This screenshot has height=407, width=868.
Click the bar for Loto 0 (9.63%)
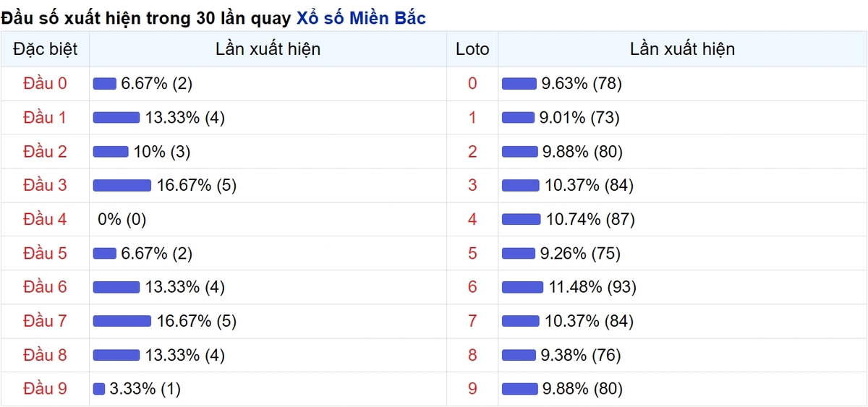pos(519,84)
